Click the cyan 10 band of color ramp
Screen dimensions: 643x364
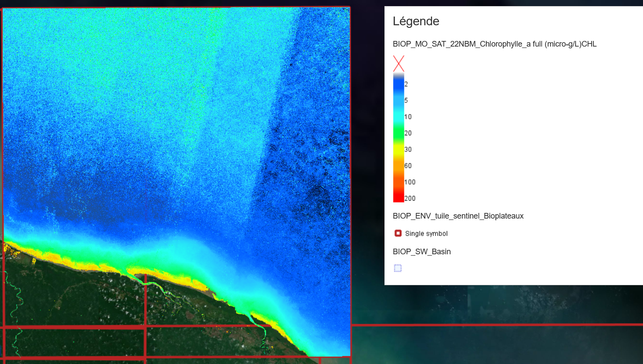click(398, 117)
